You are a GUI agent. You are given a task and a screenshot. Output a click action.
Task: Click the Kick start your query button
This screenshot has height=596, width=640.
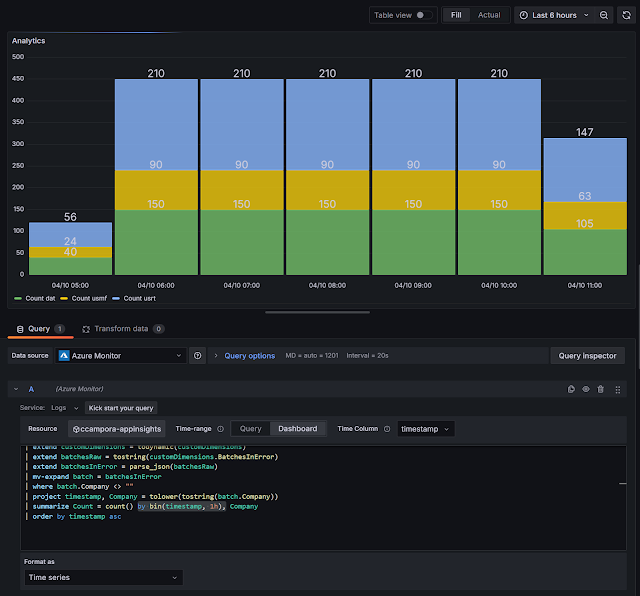pyautogui.click(x=122, y=408)
